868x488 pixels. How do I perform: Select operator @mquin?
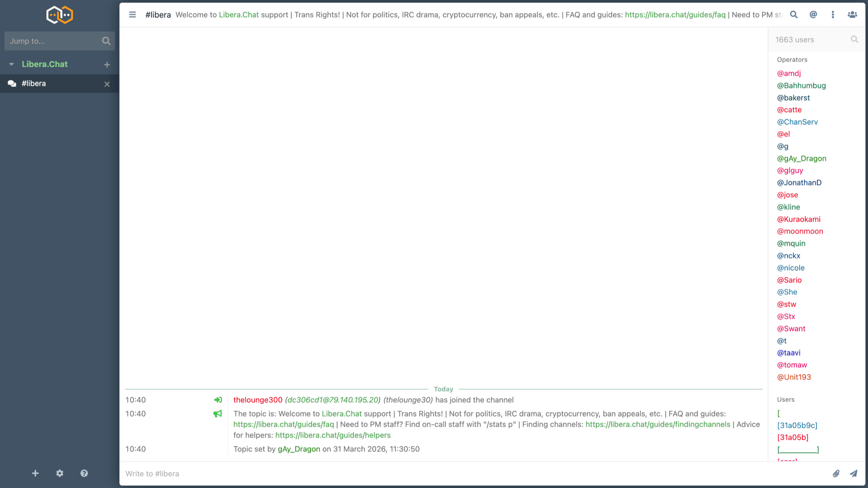791,244
